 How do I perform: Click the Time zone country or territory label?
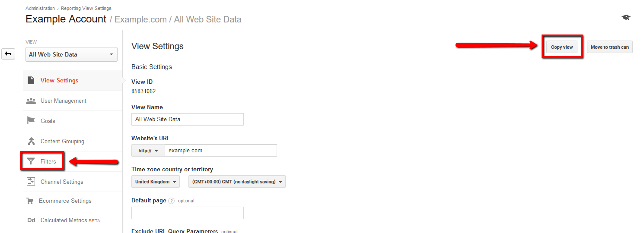[172, 170]
